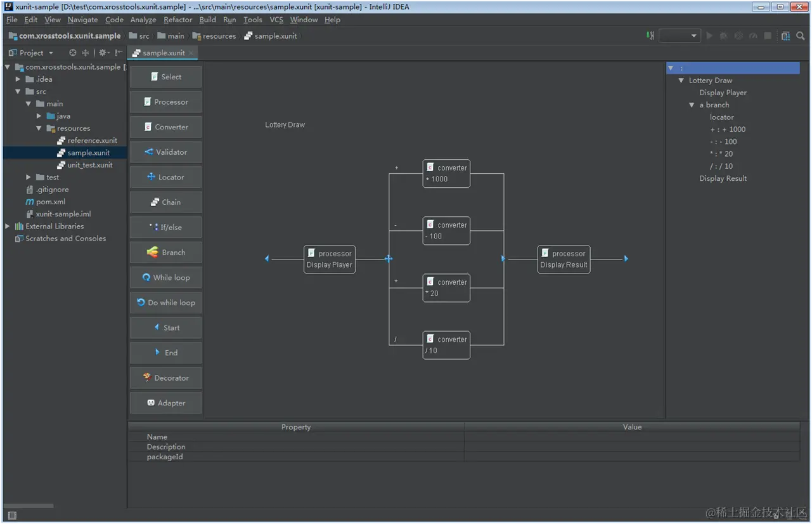
Task: Choose the Branch palette tool
Action: coord(165,252)
